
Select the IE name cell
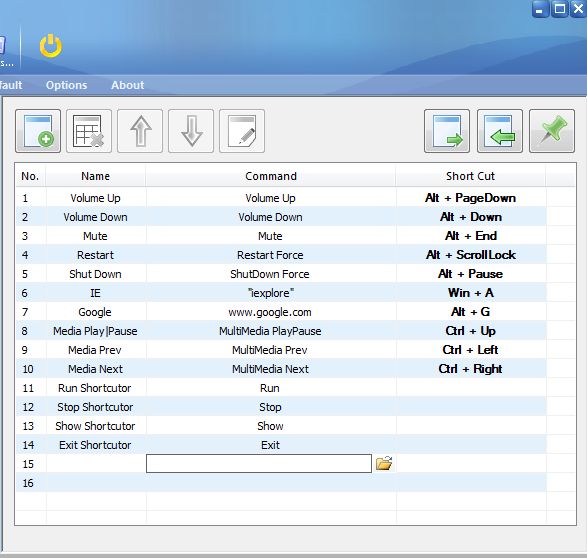(95, 293)
